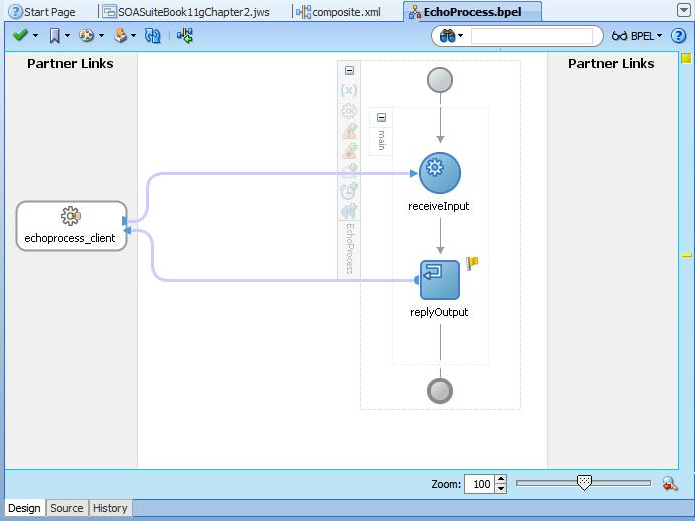Collapse the EchoProcess scope using its minus box
This screenshot has width=695, height=521.
pos(349,71)
